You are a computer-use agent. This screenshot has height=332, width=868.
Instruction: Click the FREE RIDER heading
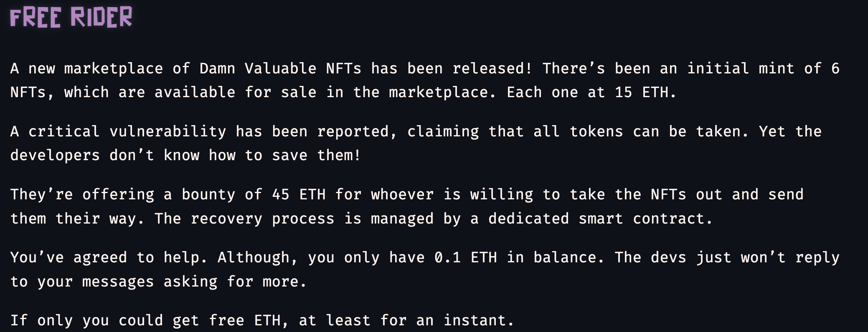point(71,18)
